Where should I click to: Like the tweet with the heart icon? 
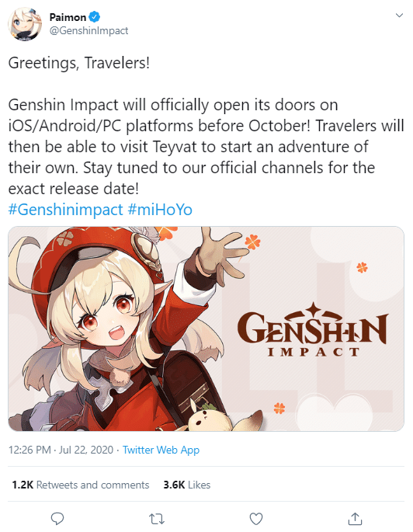click(x=256, y=519)
